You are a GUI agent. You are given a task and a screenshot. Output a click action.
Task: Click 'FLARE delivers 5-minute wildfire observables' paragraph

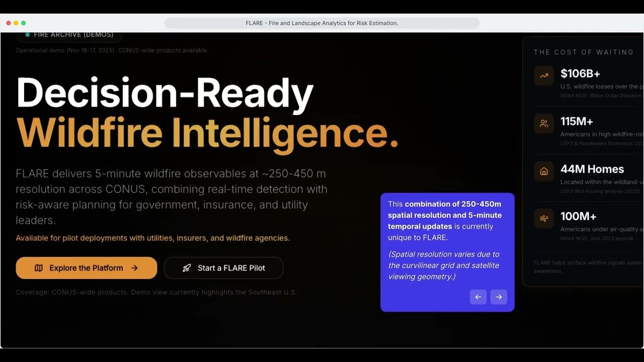click(172, 197)
